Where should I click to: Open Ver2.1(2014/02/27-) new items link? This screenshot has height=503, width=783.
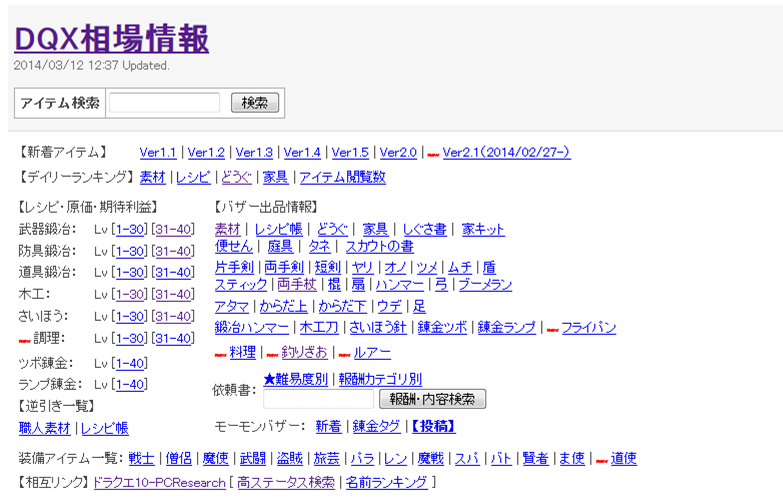(x=506, y=152)
